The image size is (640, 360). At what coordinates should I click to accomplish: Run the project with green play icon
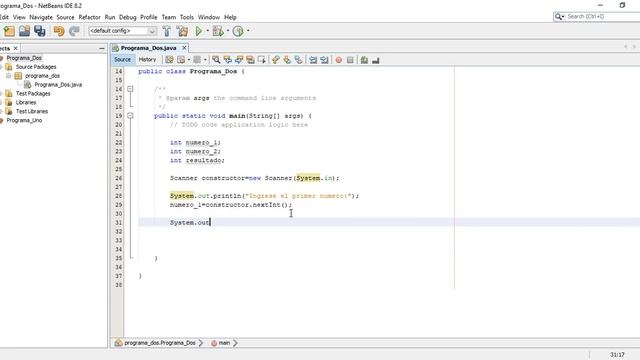tap(199, 31)
